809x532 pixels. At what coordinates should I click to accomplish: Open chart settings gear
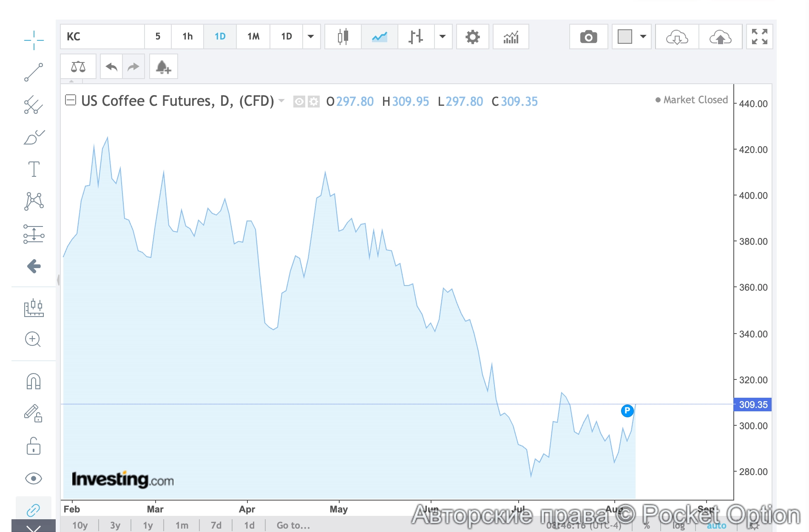tap(472, 37)
